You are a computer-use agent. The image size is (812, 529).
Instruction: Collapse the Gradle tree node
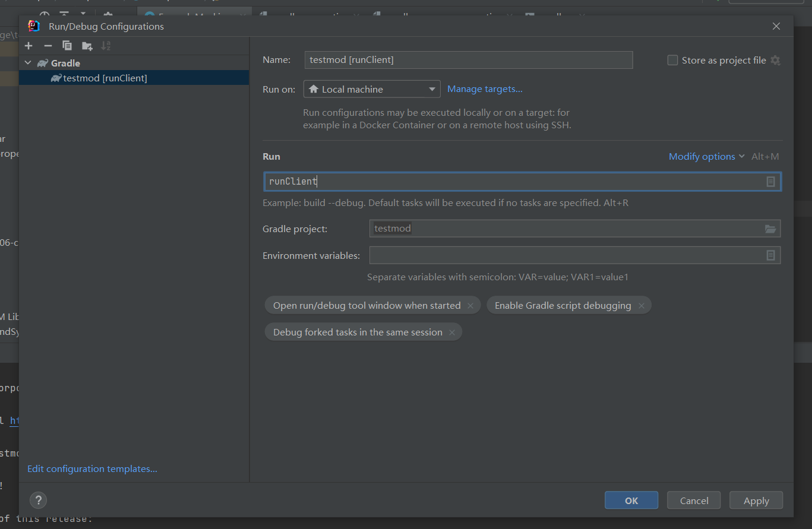(x=28, y=63)
